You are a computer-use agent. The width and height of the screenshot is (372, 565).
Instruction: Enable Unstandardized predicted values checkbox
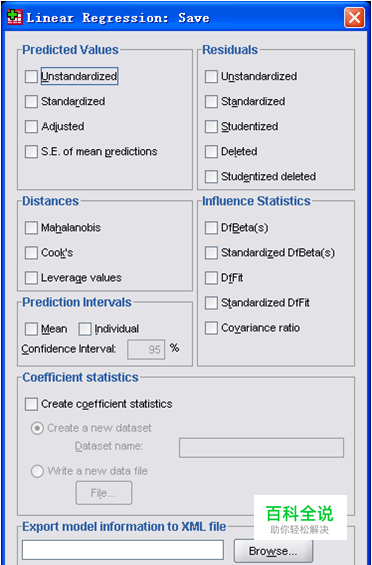[31, 76]
